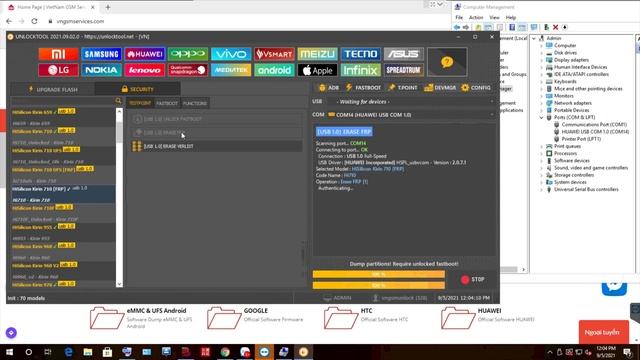The height and width of the screenshot is (360, 640).
Task: Open the CONFIG settings
Action: [476, 87]
